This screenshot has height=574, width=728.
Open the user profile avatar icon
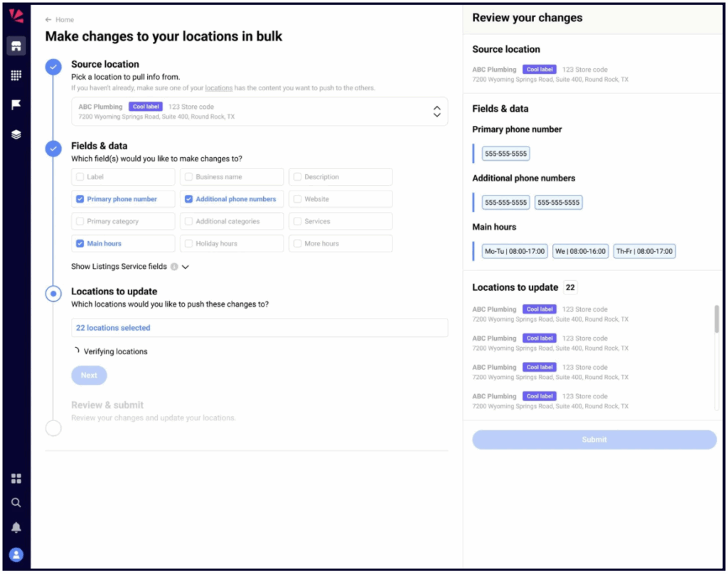(16, 554)
